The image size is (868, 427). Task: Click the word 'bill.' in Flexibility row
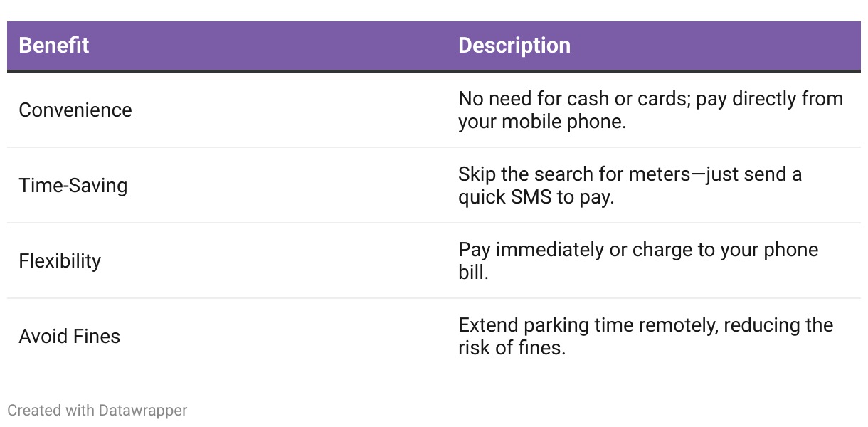point(473,273)
